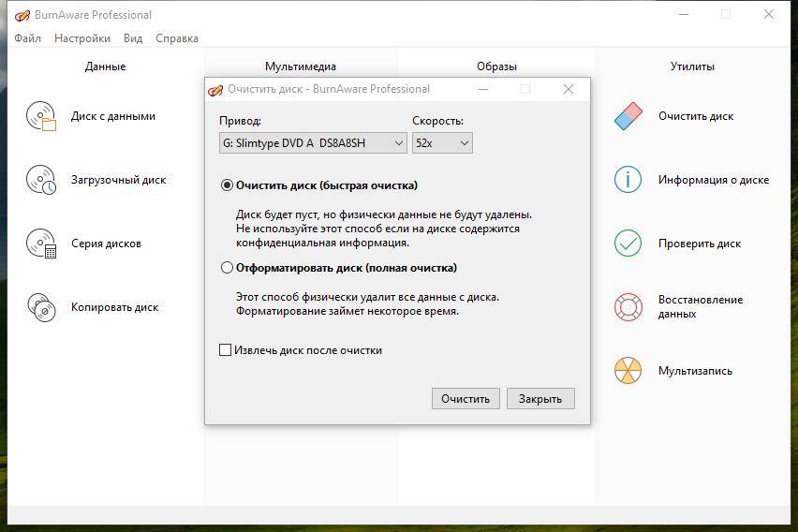The image size is (798, 532).
Task: Open the Проверить диск link
Action: [x=700, y=244]
